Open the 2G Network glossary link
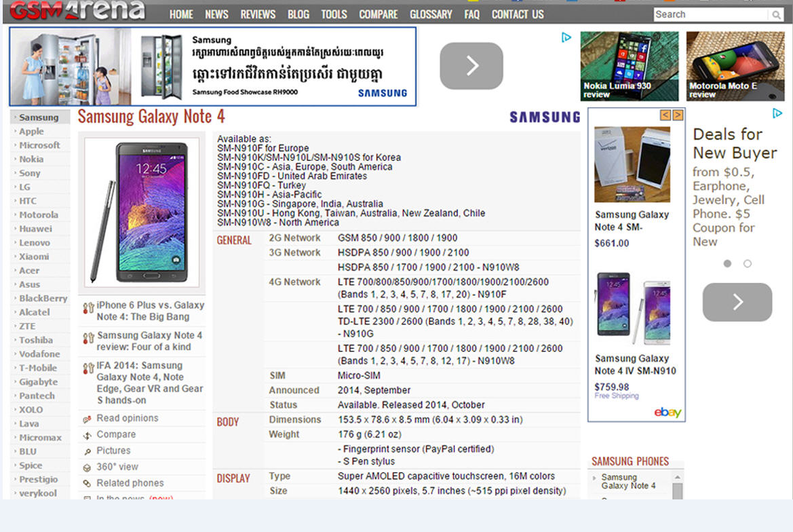Screen dimensions: 793x532 point(294,237)
